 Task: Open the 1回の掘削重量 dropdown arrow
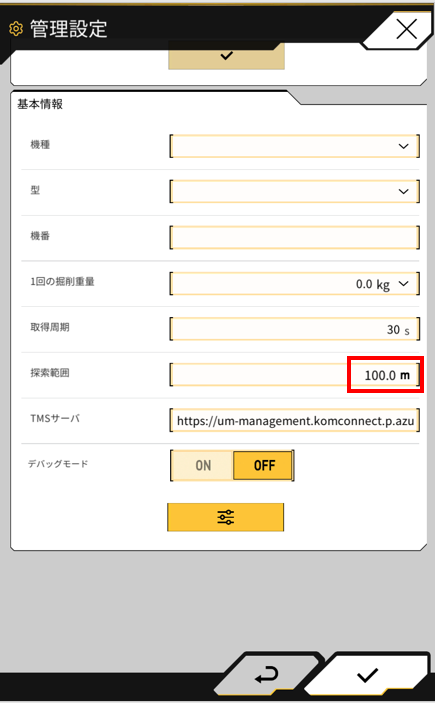pyautogui.click(x=404, y=284)
